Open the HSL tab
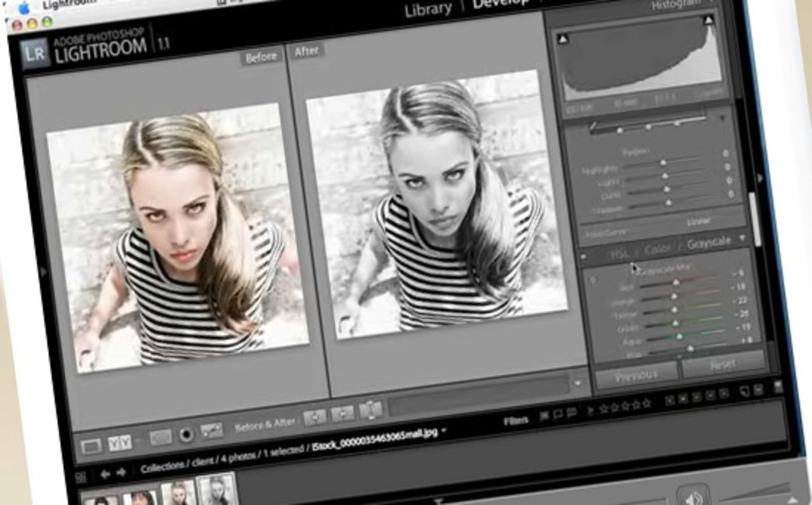 point(620,253)
